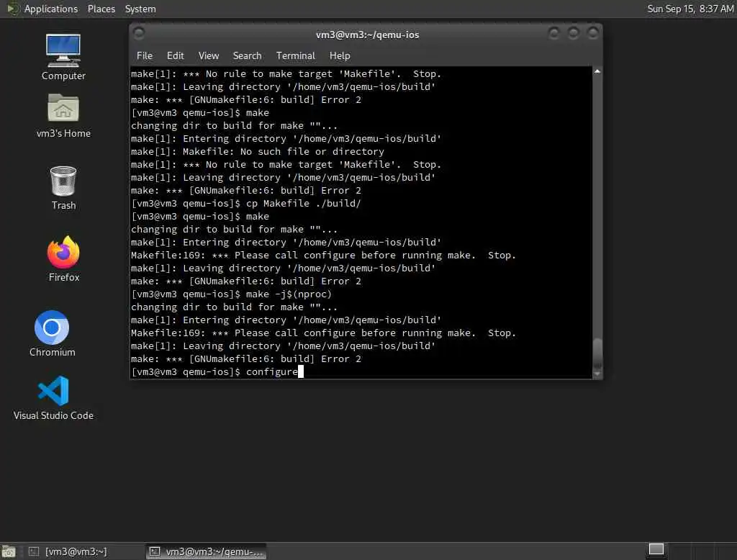Open the Edit menu in the terminal
Image resolution: width=737 pixels, height=560 pixels.
tap(176, 55)
